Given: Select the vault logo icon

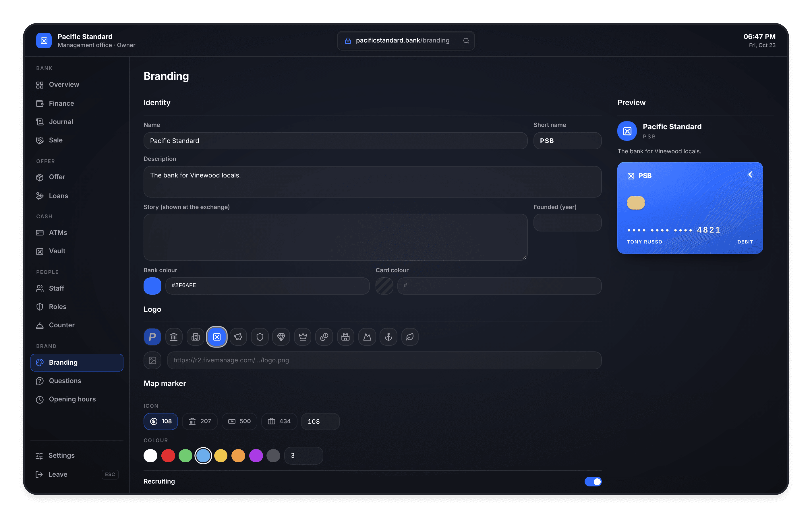Looking at the screenshot, I should (x=217, y=337).
